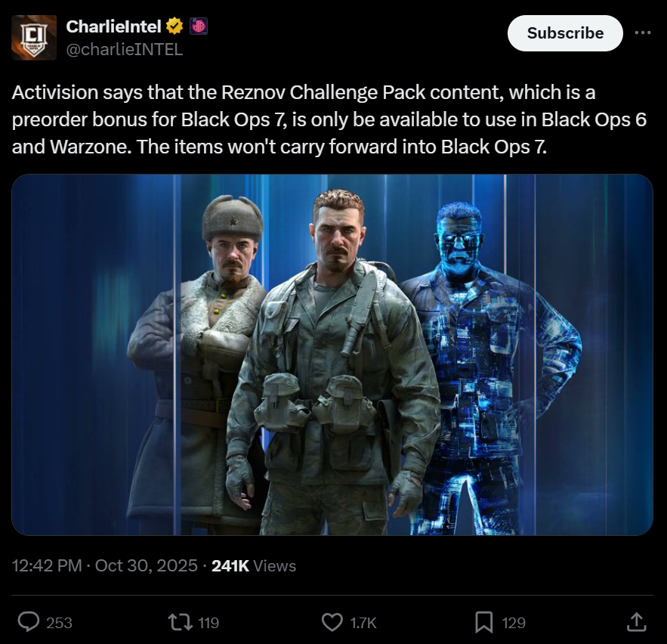Open the CharlieIntel profile avatar

point(33,38)
